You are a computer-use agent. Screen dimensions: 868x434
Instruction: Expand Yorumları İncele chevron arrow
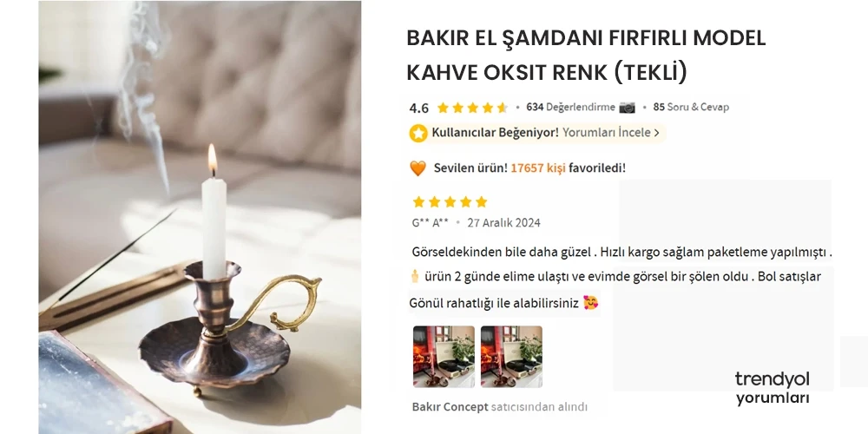click(x=656, y=133)
